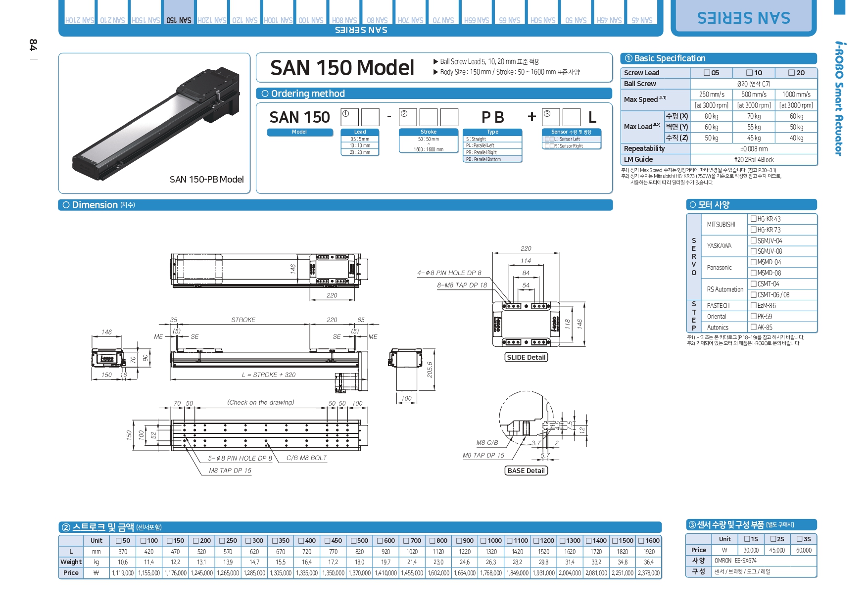Click the L = STROKE + 320 dimension
Viewport: 868px width, 614px height.
click(269, 375)
